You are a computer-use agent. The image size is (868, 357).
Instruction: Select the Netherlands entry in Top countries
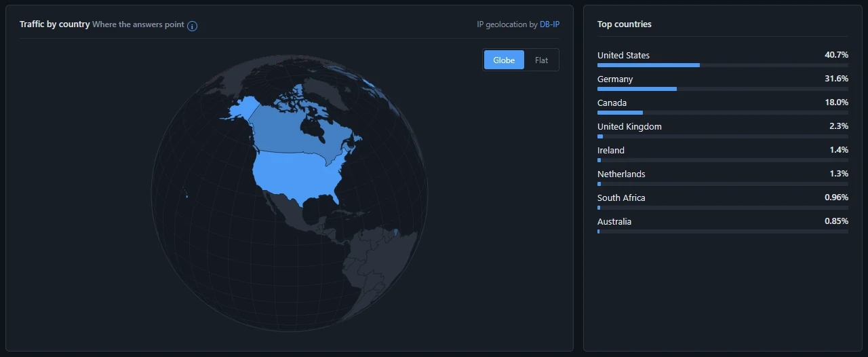coord(722,178)
